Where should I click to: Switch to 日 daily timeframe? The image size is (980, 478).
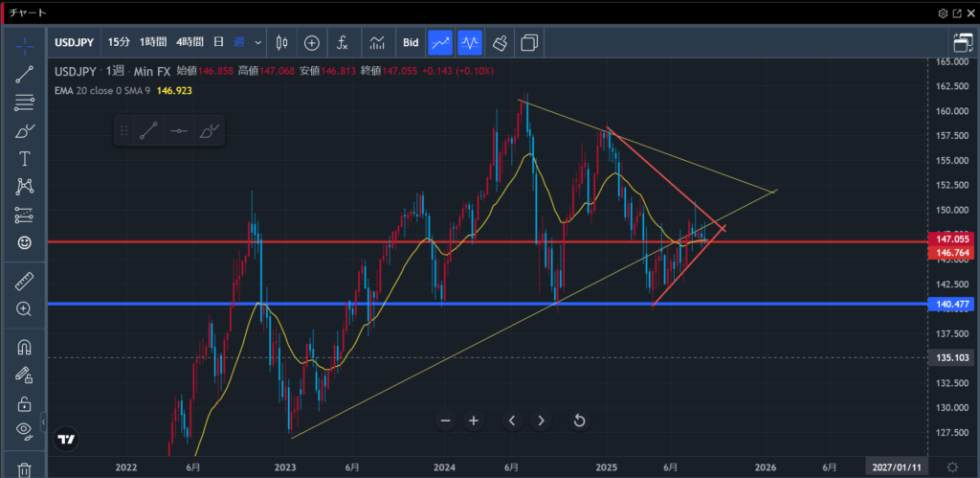point(219,42)
